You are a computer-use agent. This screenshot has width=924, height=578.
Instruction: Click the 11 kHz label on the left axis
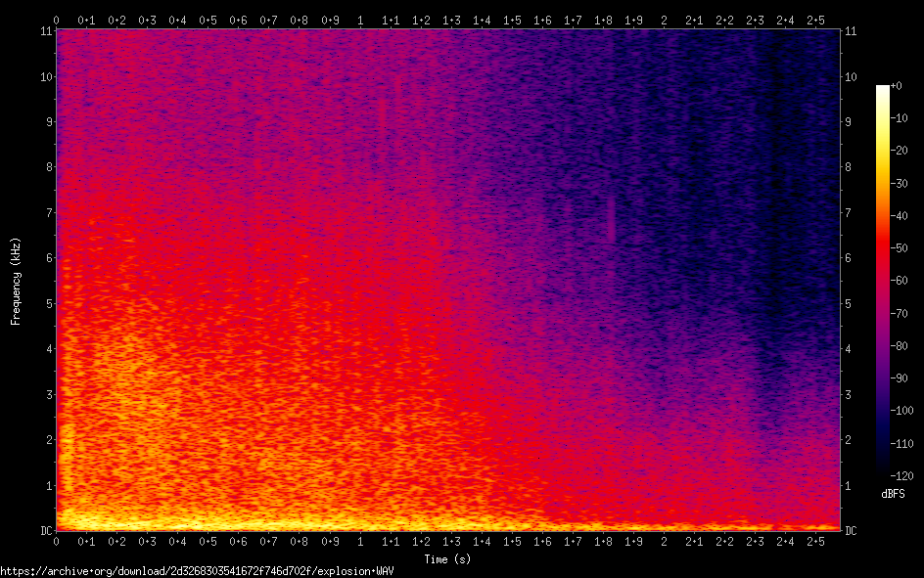pos(46,31)
